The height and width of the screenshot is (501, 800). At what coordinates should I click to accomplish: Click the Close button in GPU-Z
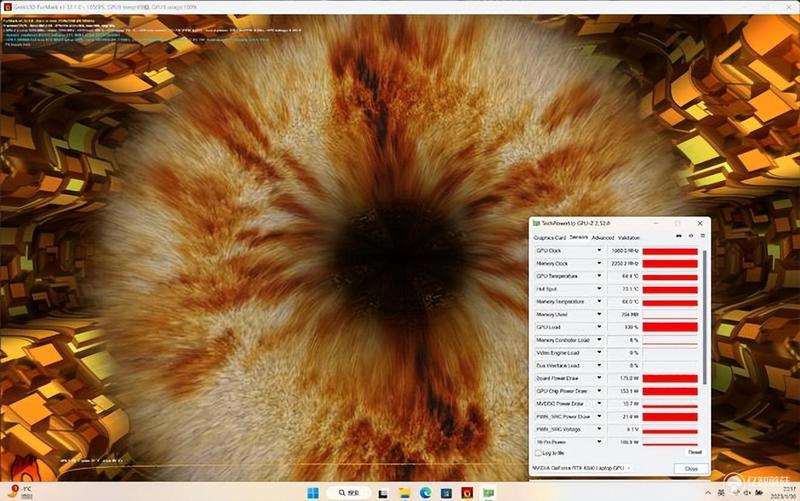click(x=691, y=468)
